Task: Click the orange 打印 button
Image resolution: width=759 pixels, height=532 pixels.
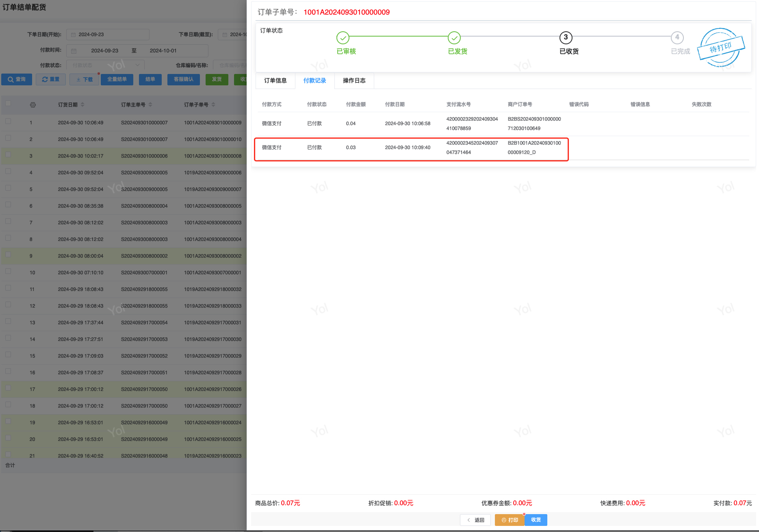Action: point(510,520)
